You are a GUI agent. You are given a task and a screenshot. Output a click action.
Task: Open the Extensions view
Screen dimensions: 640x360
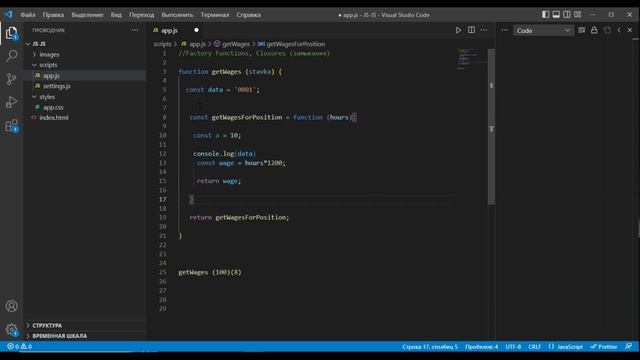[11, 126]
